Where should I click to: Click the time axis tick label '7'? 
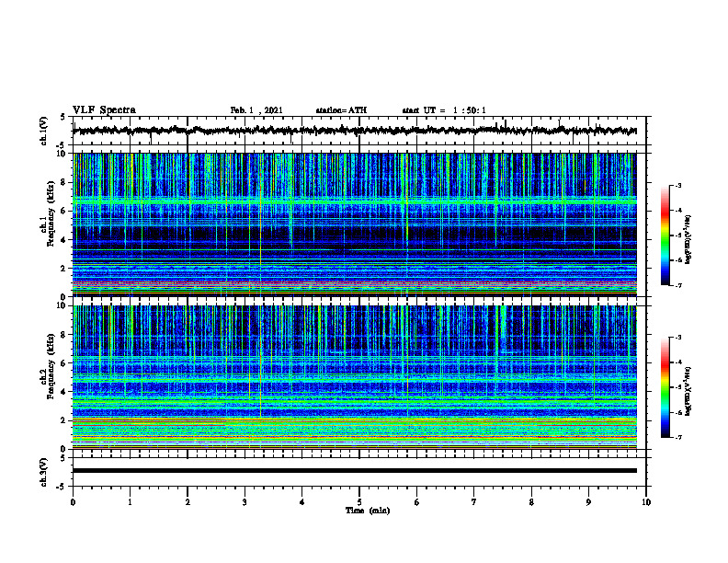pos(474,502)
